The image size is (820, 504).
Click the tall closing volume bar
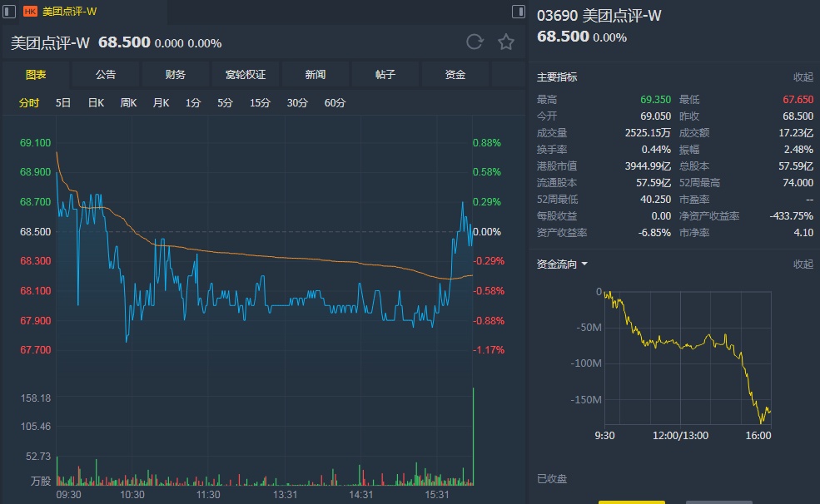pyautogui.click(x=474, y=436)
